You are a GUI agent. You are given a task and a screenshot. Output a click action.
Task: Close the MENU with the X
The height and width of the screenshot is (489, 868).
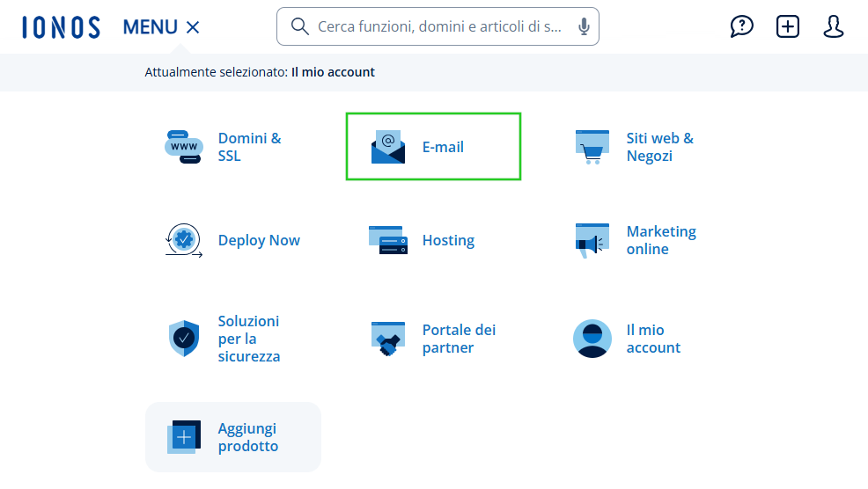click(193, 27)
